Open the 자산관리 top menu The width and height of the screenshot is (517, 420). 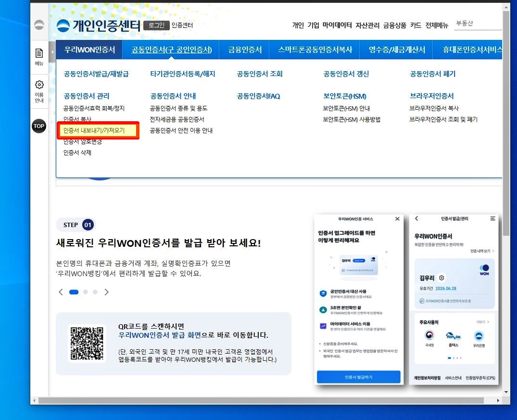click(367, 25)
